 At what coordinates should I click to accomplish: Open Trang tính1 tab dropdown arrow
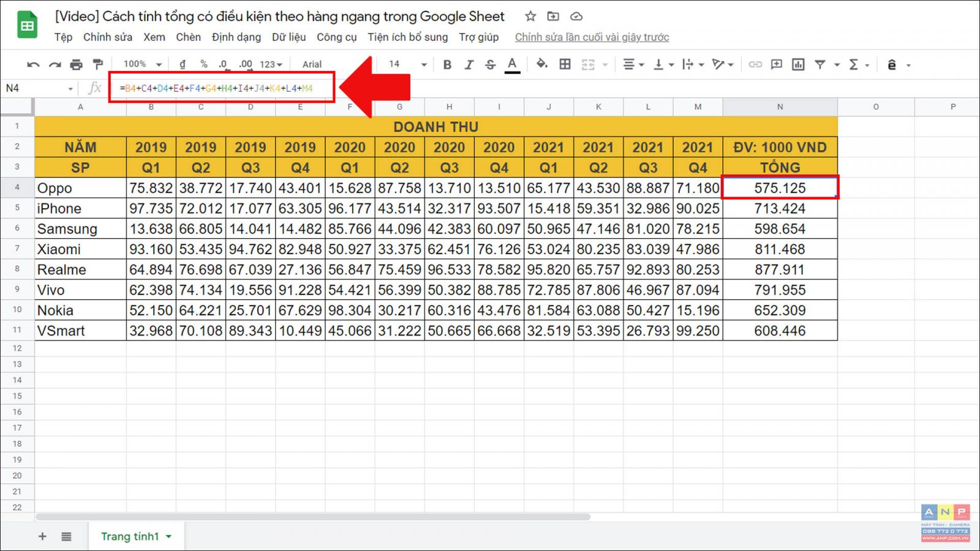169,537
